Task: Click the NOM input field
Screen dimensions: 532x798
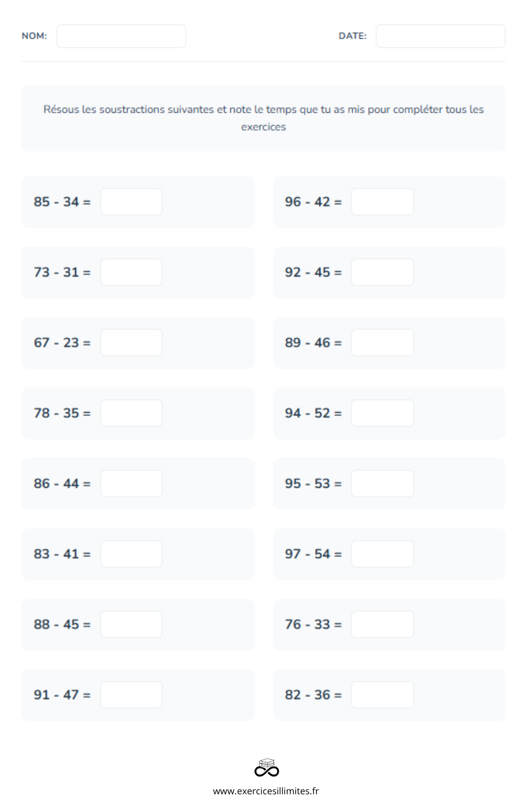Action: tap(121, 36)
